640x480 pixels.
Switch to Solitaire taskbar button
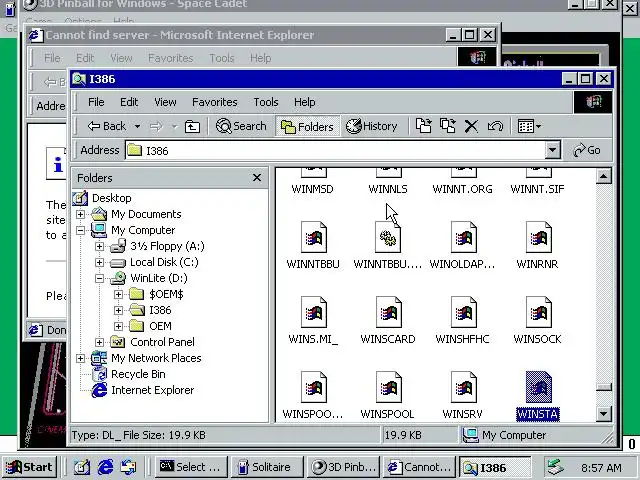click(267, 467)
